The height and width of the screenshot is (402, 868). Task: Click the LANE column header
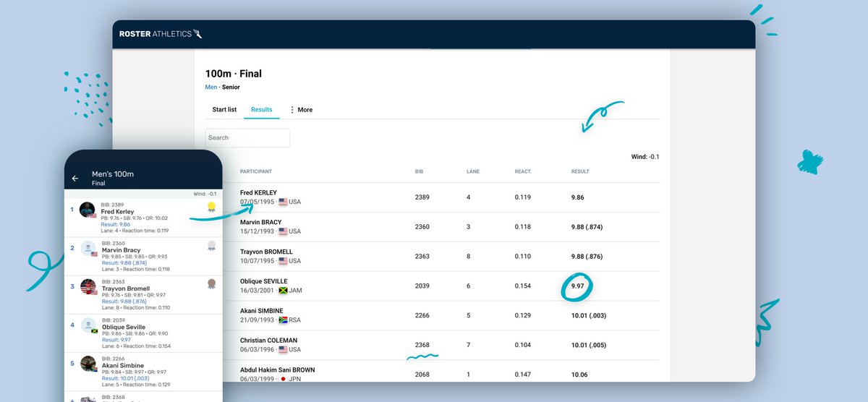point(472,172)
